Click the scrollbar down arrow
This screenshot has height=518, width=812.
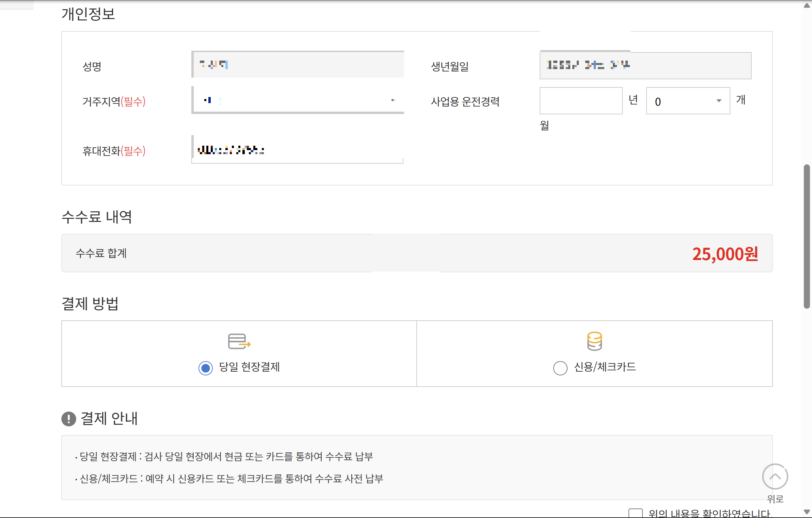click(807, 512)
